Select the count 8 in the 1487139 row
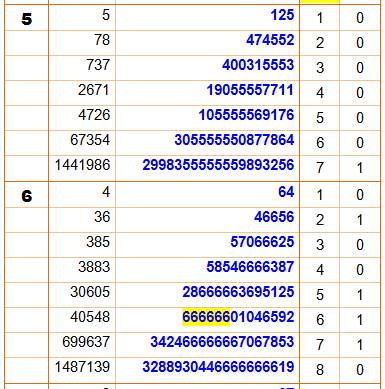385x389 pixels. (x=320, y=370)
